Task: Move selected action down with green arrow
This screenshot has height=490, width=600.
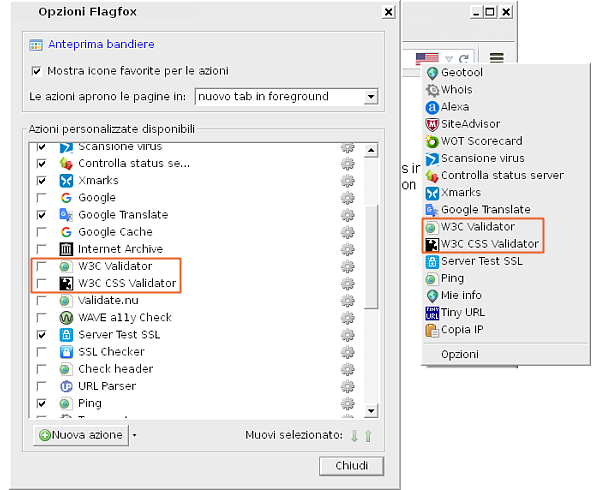Action: click(354, 436)
